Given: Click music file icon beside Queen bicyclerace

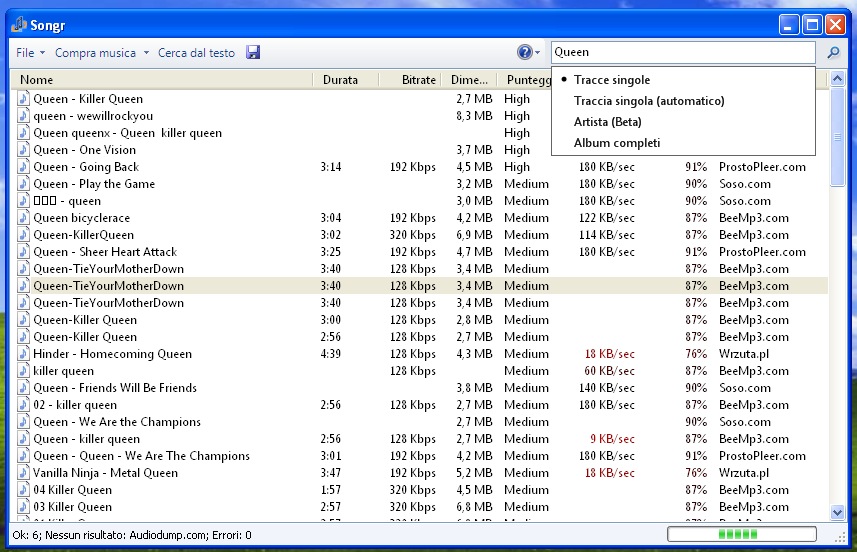Looking at the screenshot, I should (x=24, y=218).
